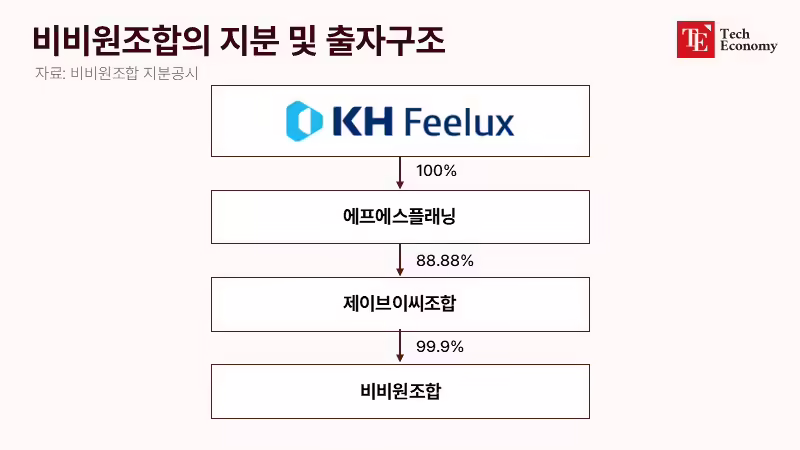Image resolution: width=800 pixels, height=450 pixels.
Task: Click the title 비비원조합의 지분 및 출자구조
Action: point(239,40)
